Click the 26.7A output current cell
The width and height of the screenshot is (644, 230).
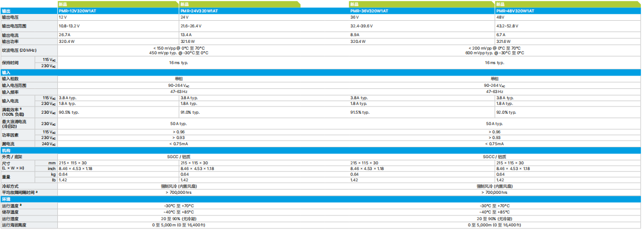point(65,35)
